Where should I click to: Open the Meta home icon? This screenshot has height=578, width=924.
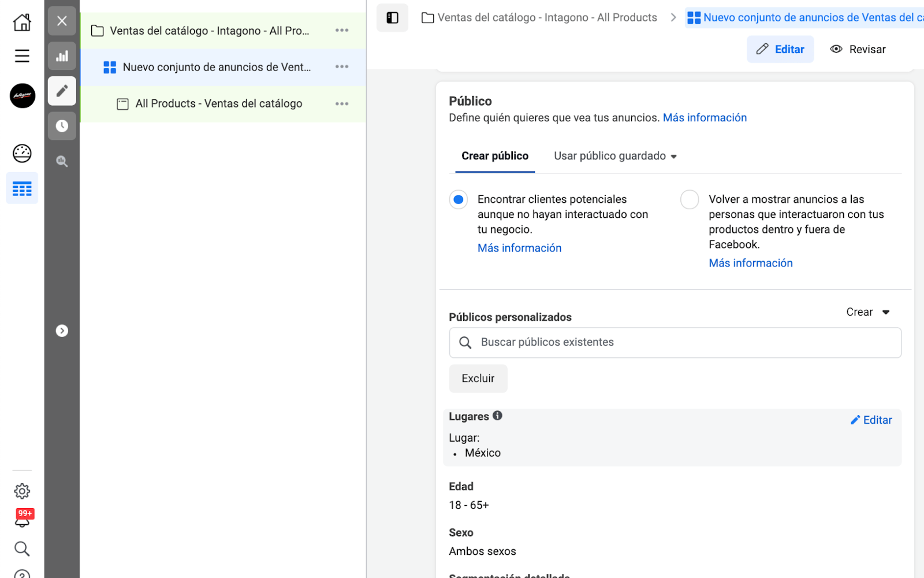[22, 23]
